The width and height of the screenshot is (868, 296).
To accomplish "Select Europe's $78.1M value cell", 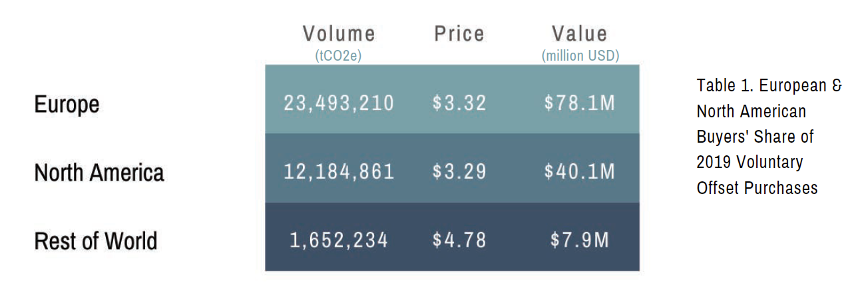I will click(580, 103).
